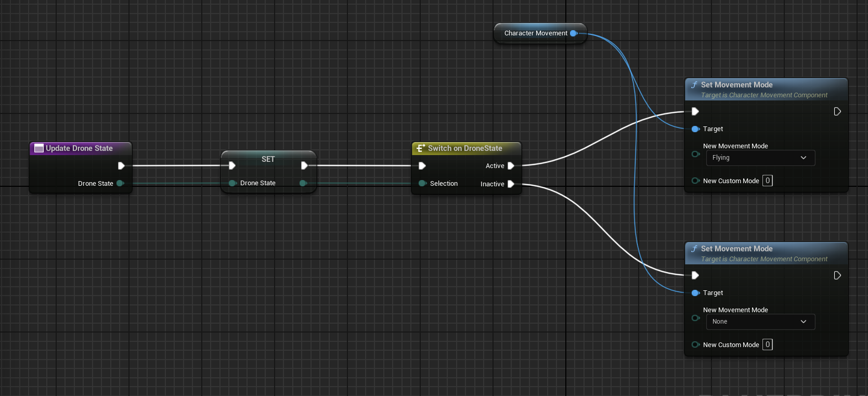This screenshot has height=396, width=868.
Task: Click the SET node execution input pin
Action: (232, 165)
